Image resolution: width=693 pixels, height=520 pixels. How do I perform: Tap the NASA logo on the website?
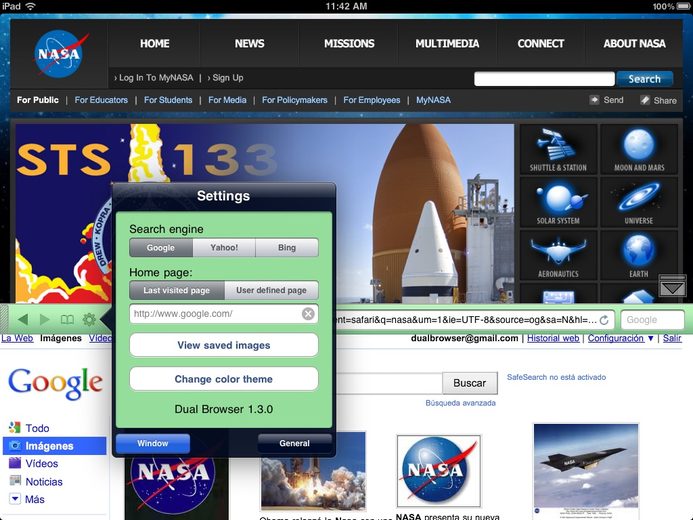click(x=59, y=53)
